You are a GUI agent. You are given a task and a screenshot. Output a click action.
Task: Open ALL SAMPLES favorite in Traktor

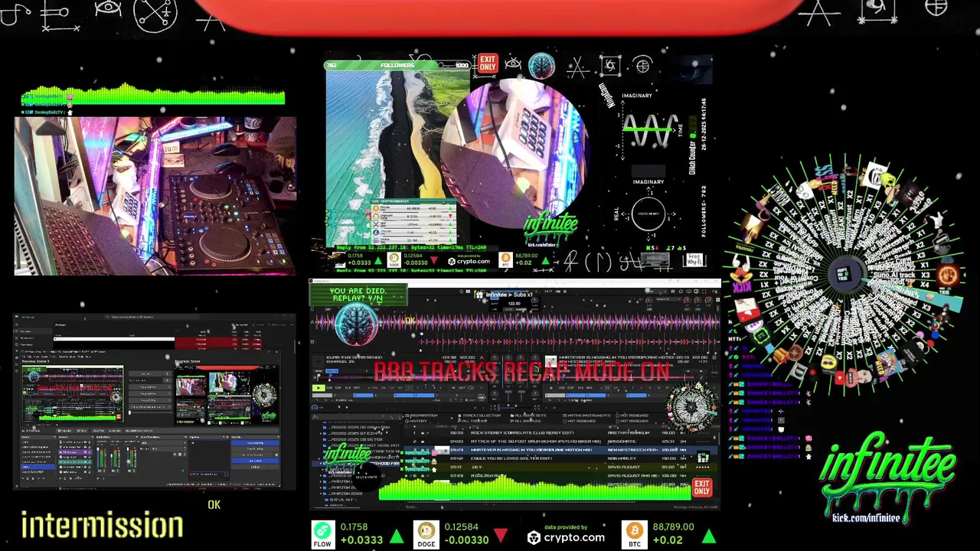[525, 421]
